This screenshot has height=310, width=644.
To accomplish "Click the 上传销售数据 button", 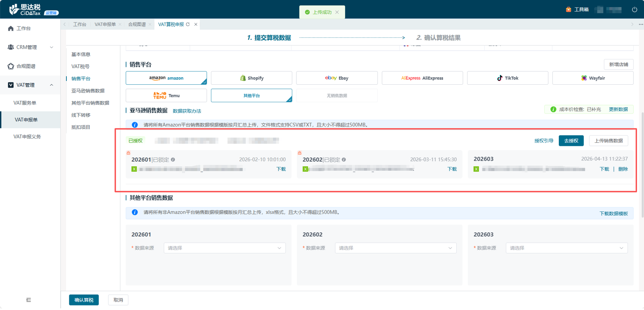I will (608, 141).
